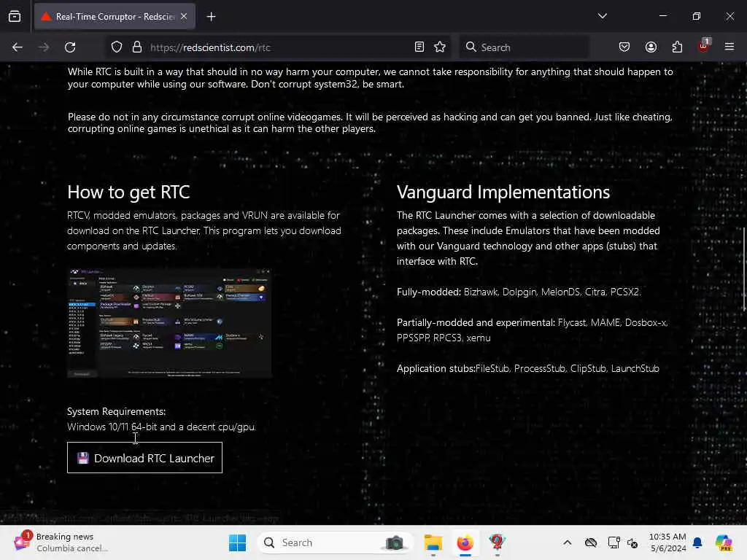Open a new tab
The height and width of the screenshot is (560, 747).
[211, 17]
